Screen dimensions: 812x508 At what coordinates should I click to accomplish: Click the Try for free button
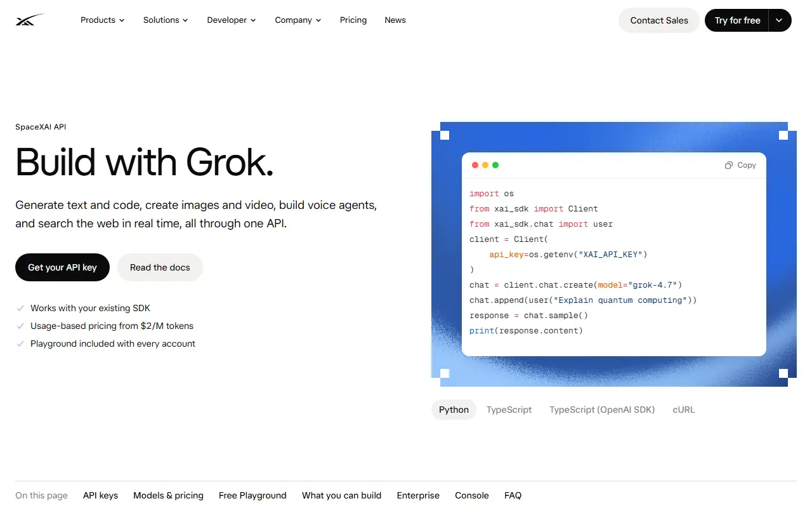tap(737, 20)
